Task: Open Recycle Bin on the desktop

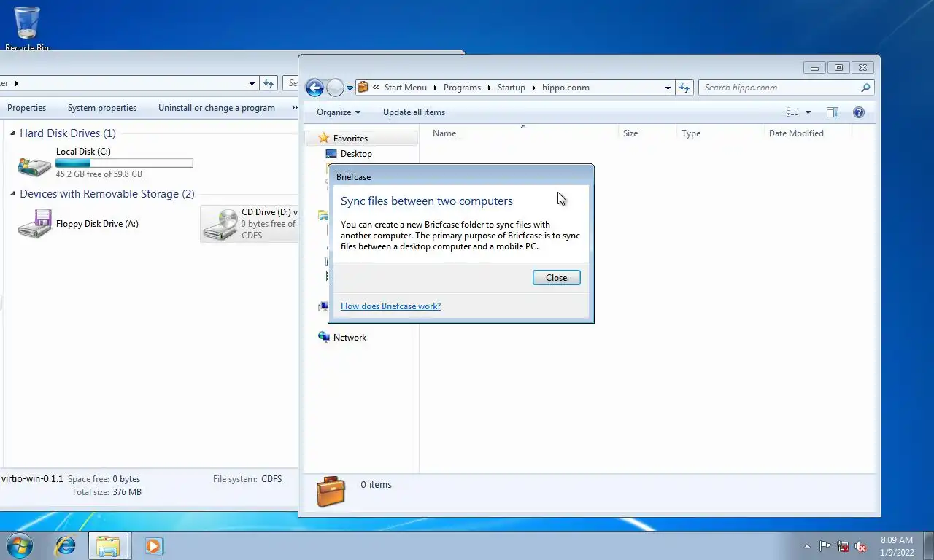Action: [27, 28]
